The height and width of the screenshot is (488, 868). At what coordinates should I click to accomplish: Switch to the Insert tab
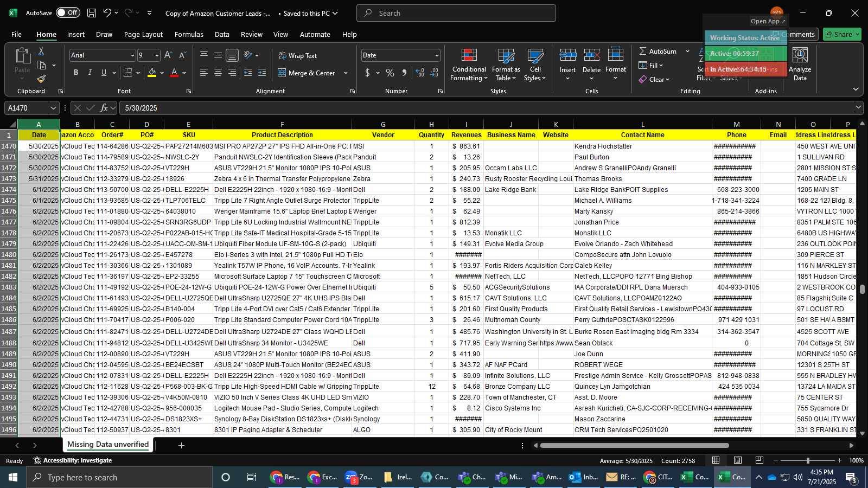tap(76, 34)
